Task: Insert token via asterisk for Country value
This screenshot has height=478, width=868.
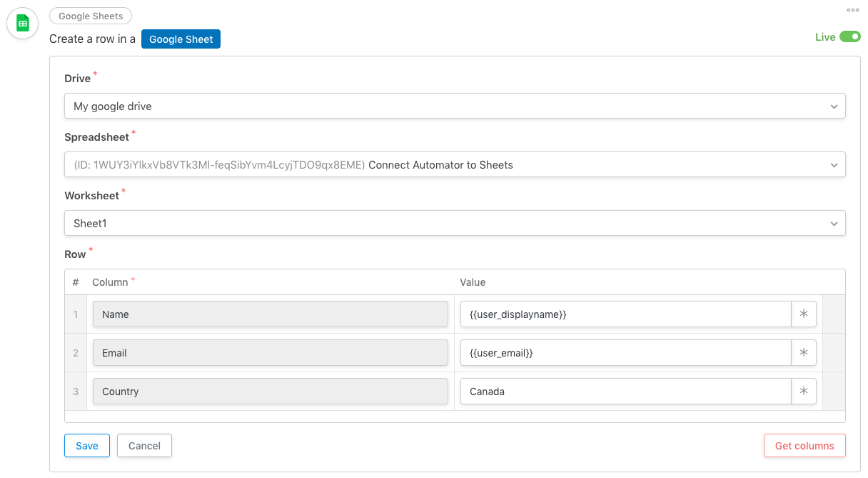Action: 804,391
